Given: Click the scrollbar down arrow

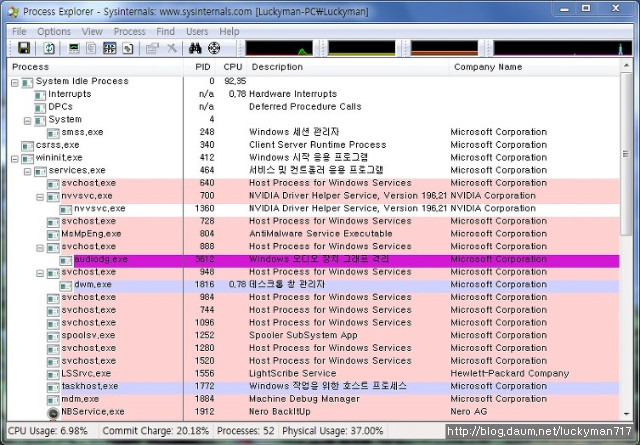Looking at the screenshot, I should (x=626, y=414).
